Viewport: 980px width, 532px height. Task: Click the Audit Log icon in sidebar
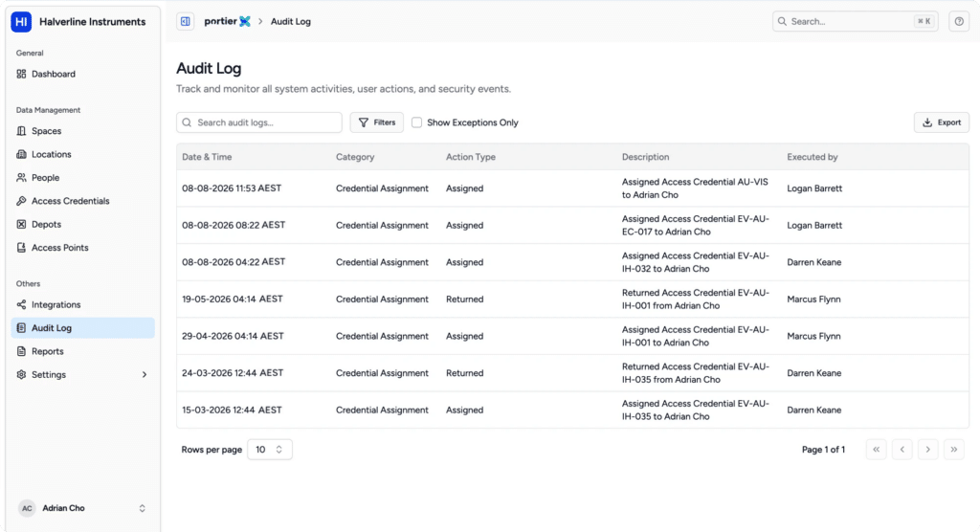pyautogui.click(x=21, y=328)
